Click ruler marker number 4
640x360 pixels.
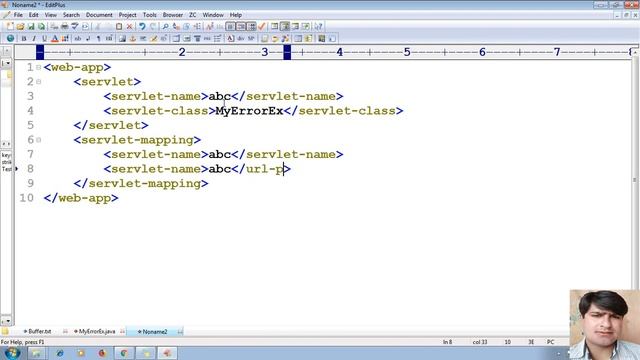point(340,52)
